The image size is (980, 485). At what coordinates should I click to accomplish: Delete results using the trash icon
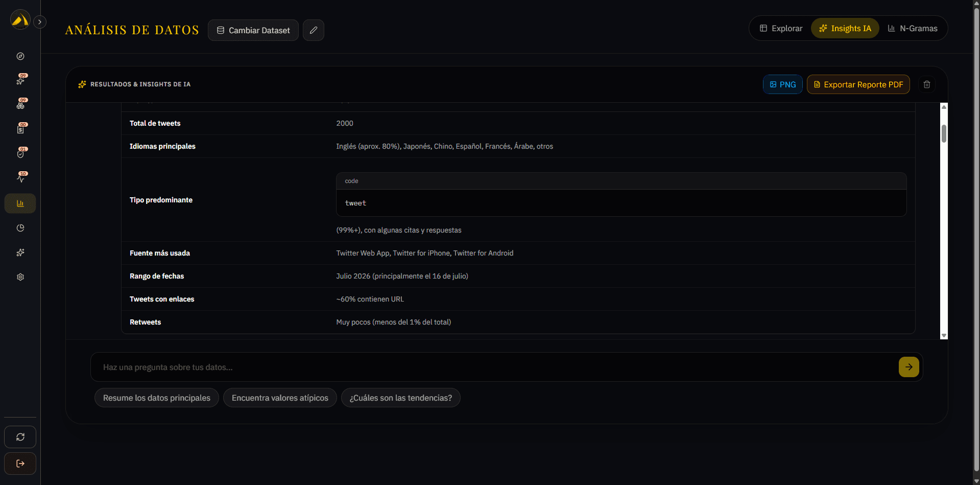(927, 84)
